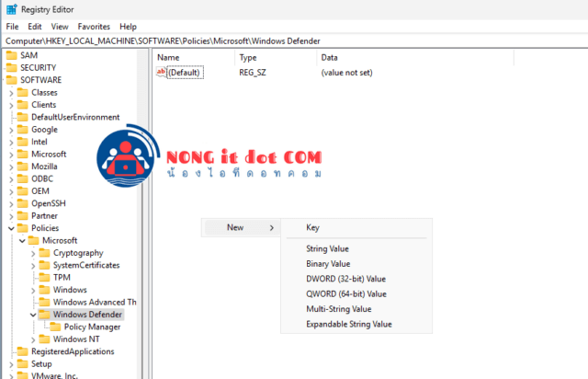Select the Setup folder icon
The width and height of the screenshot is (588, 379).
click(x=22, y=364)
